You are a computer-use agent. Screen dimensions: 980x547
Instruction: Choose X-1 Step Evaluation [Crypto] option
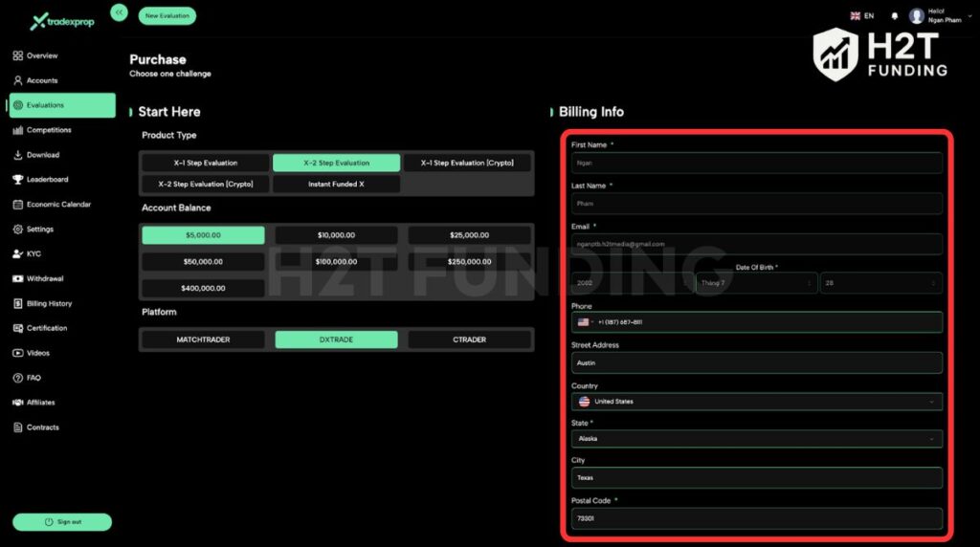pos(467,163)
